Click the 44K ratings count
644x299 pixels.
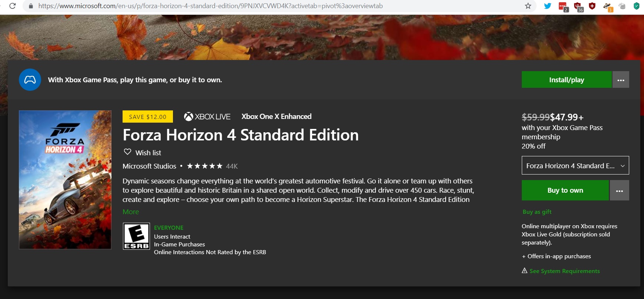(232, 166)
